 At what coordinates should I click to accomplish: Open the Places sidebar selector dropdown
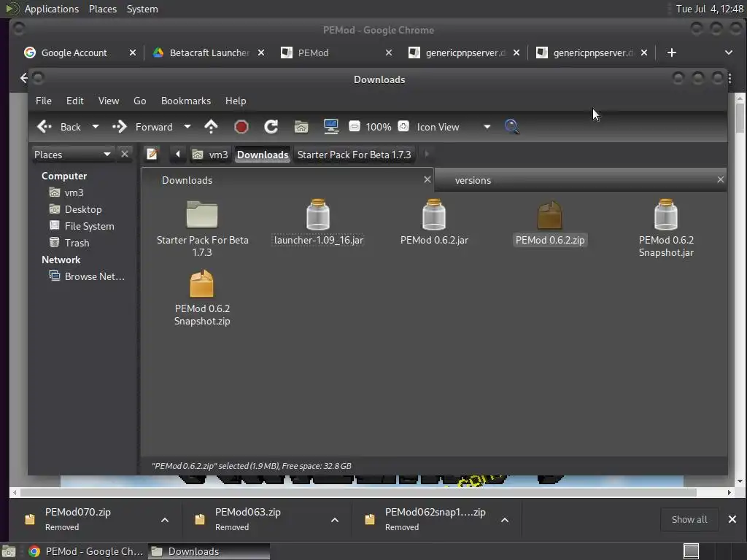pyautogui.click(x=73, y=155)
